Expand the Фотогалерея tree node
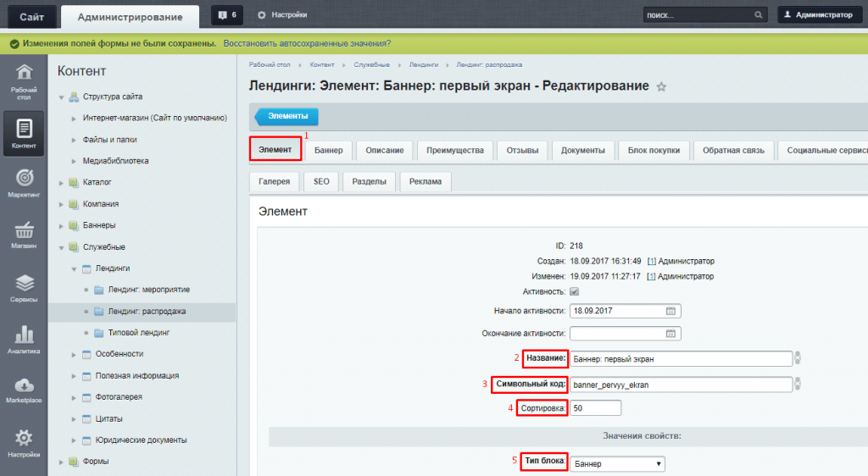This screenshot has height=476, width=868. 74,397
